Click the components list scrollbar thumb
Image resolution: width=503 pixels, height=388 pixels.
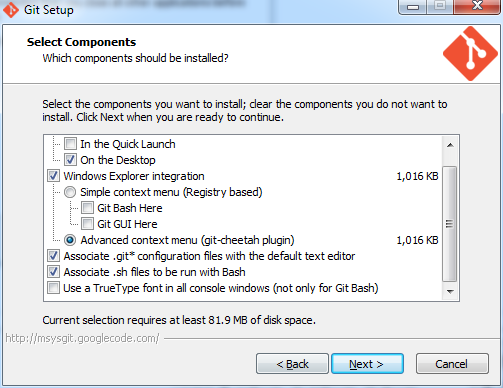(450, 224)
